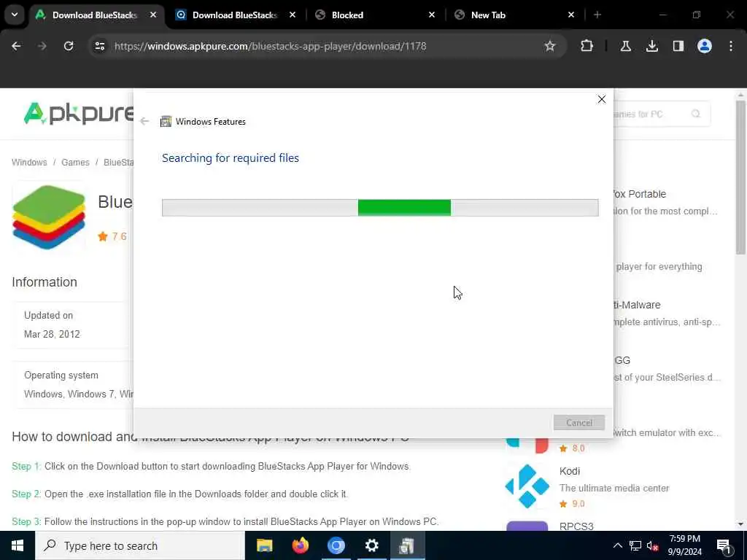This screenshot has height=560, width=747.
Task: Click the Kodi app icon
Action: [x=527, y=486]
